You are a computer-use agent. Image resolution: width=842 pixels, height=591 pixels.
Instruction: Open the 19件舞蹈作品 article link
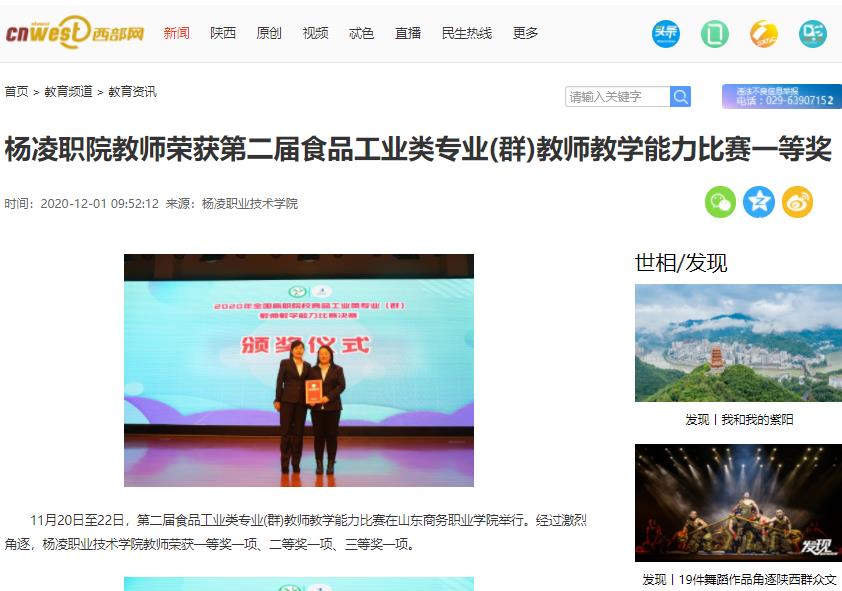click(x=739, y=580)
